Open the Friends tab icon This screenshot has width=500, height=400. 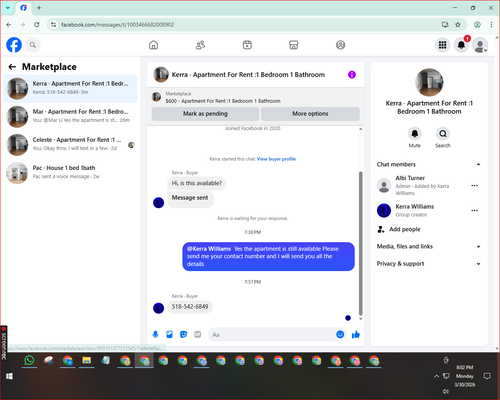pyautogui.click(x=200, y=45)
